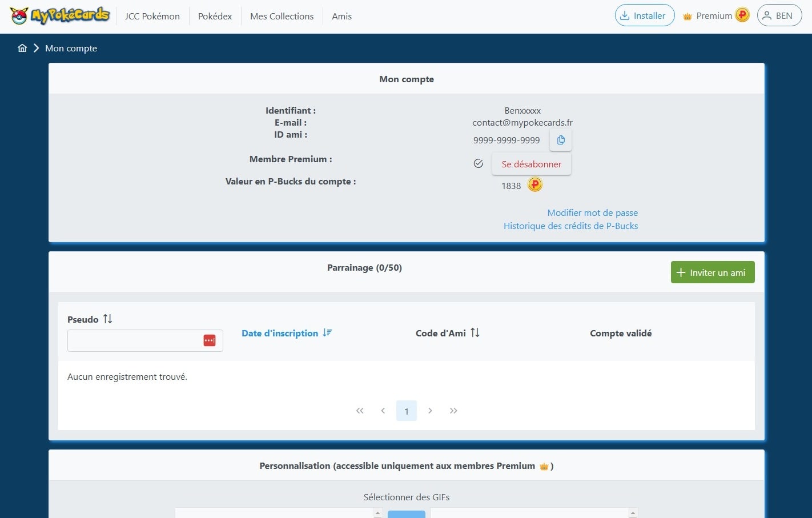Copy the friend ID via the copy icon
The image size is (812, 518).
tap(560, 139)
